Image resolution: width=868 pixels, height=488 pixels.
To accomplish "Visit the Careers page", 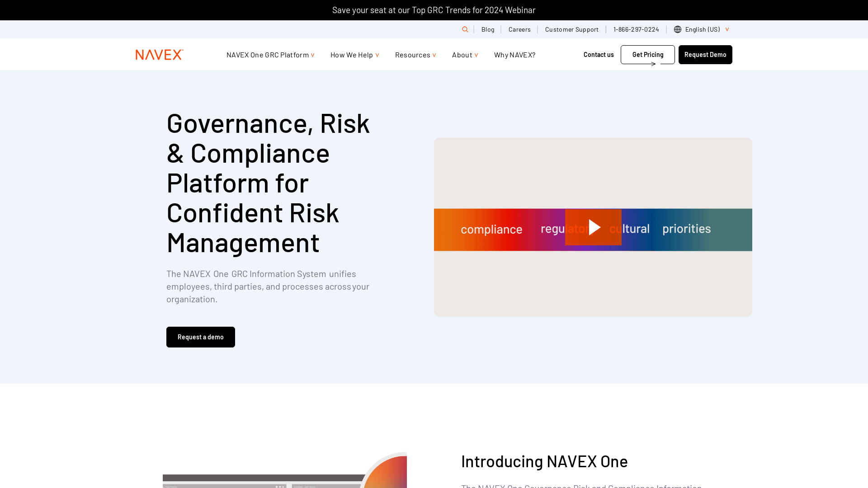I will point(519,29).
